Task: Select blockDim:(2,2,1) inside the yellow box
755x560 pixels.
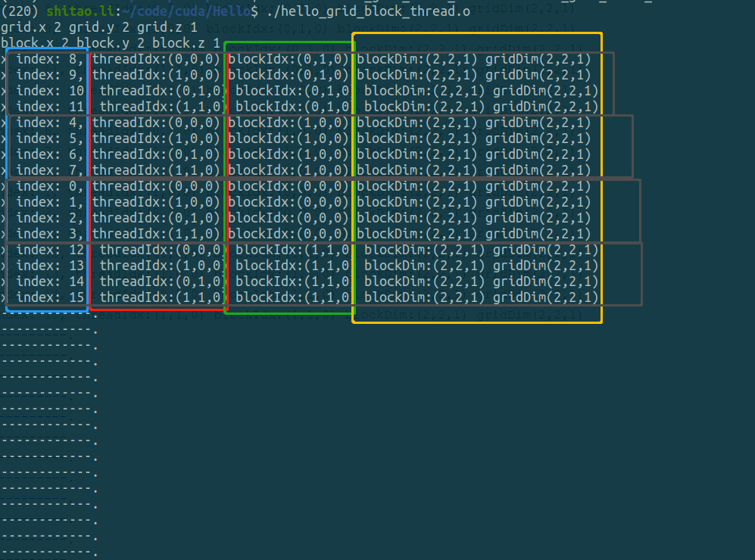Action: (x=422, y=58)
